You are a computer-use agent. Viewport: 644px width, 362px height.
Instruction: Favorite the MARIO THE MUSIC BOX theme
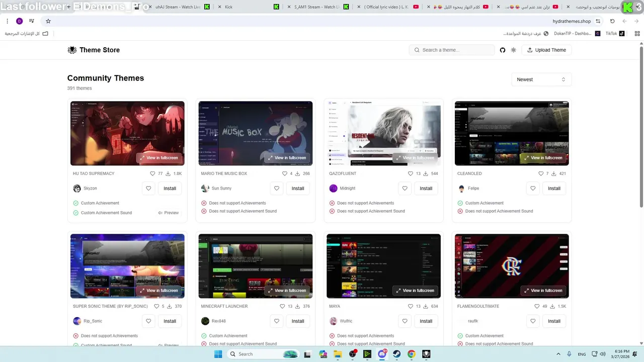[277, 188]
